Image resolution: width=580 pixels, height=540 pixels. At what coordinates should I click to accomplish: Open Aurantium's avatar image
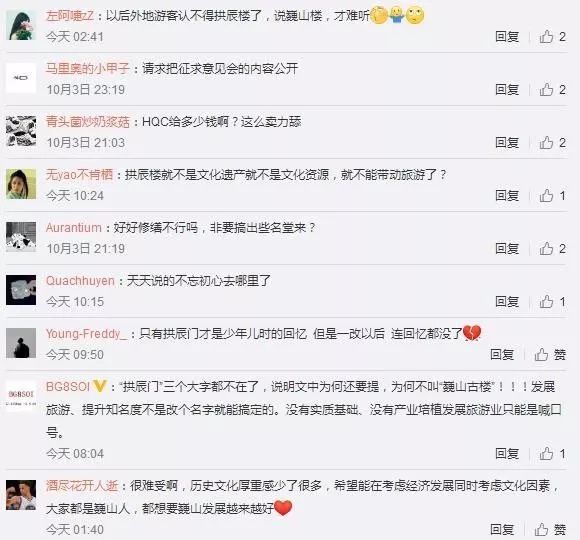pos(21,237)
